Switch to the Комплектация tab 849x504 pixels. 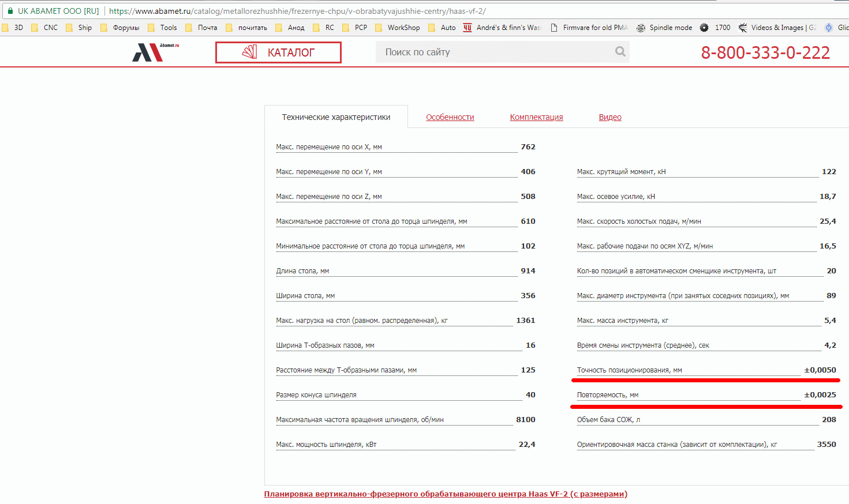[537, 117]
